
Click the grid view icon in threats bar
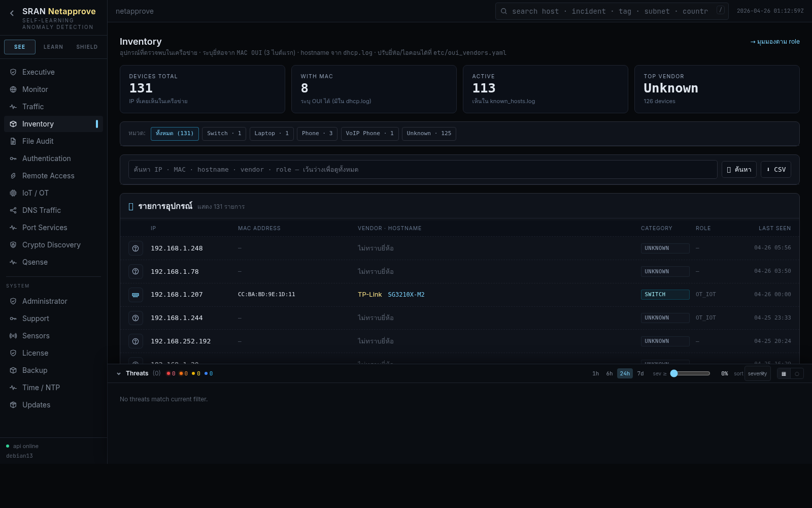tap(784, 374)
